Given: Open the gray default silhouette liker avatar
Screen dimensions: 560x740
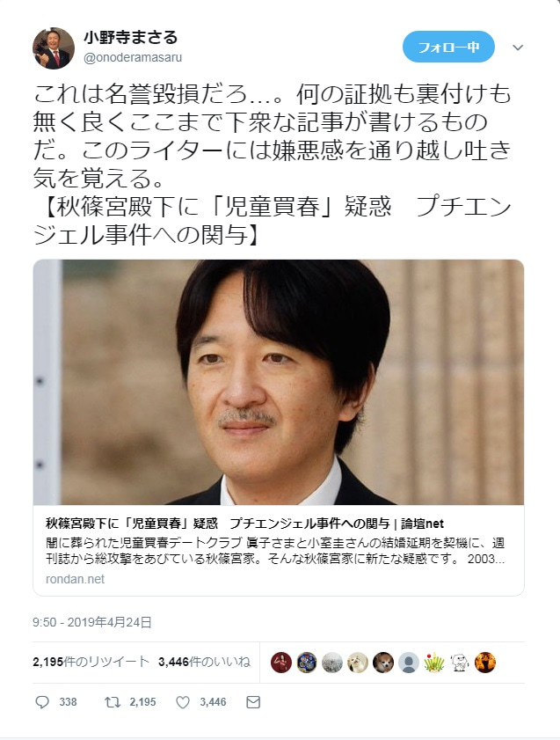Looking at the screenshot, I should [x=408, y=663].
